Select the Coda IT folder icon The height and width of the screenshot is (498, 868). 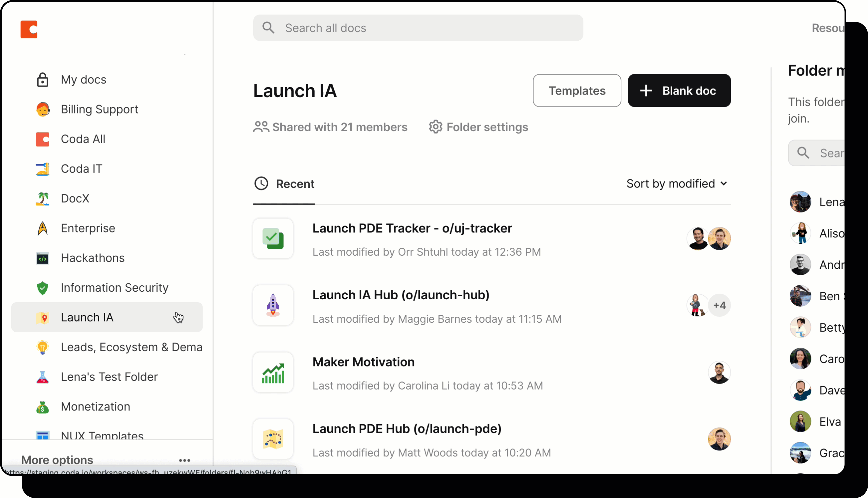pos(42,169)
